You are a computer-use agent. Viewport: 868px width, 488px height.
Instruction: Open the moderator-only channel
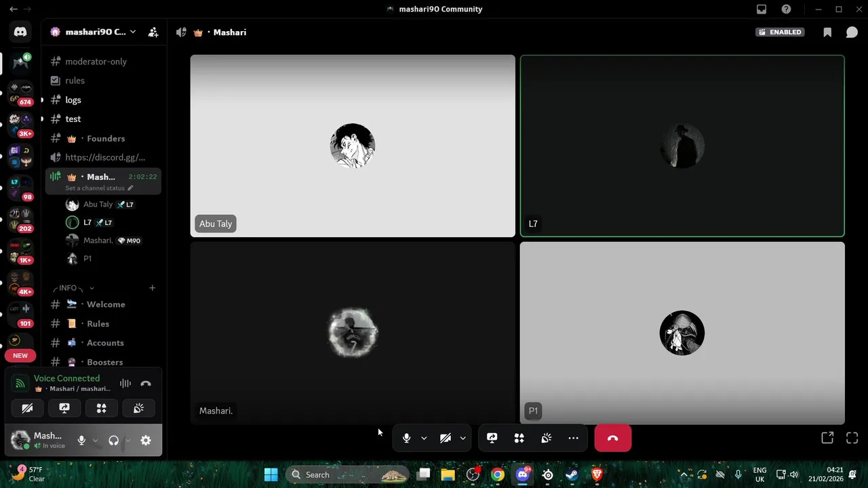[103, 62]
